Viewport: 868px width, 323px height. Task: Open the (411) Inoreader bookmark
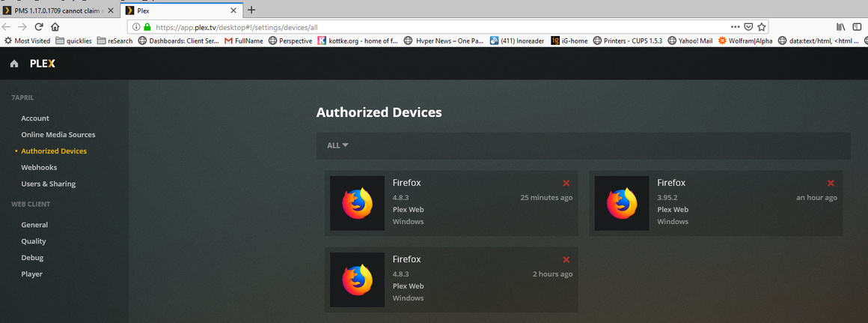pos(518,40)
